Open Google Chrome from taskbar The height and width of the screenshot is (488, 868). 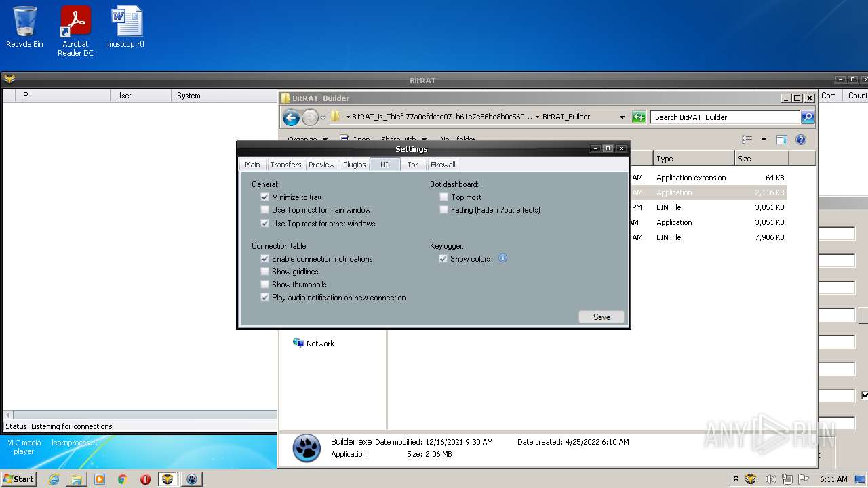(123, 479)
